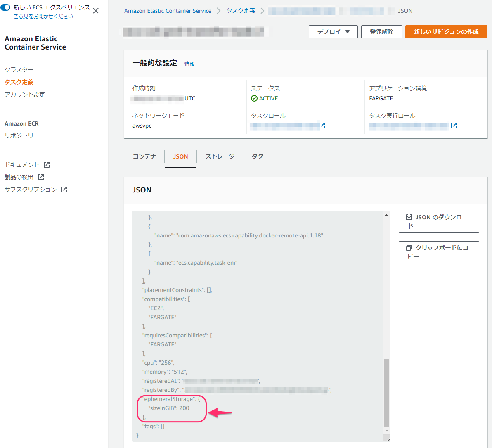492x448 pixels.
Task: Switch to the ストレージ tab
Action: coord(220,156)
